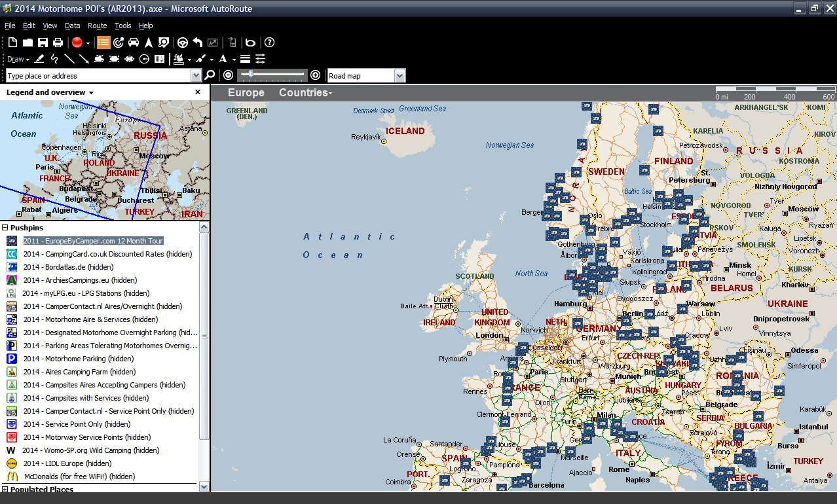Open the View menu
Viewport: 837px width, 504px height.
click(50, 26)
